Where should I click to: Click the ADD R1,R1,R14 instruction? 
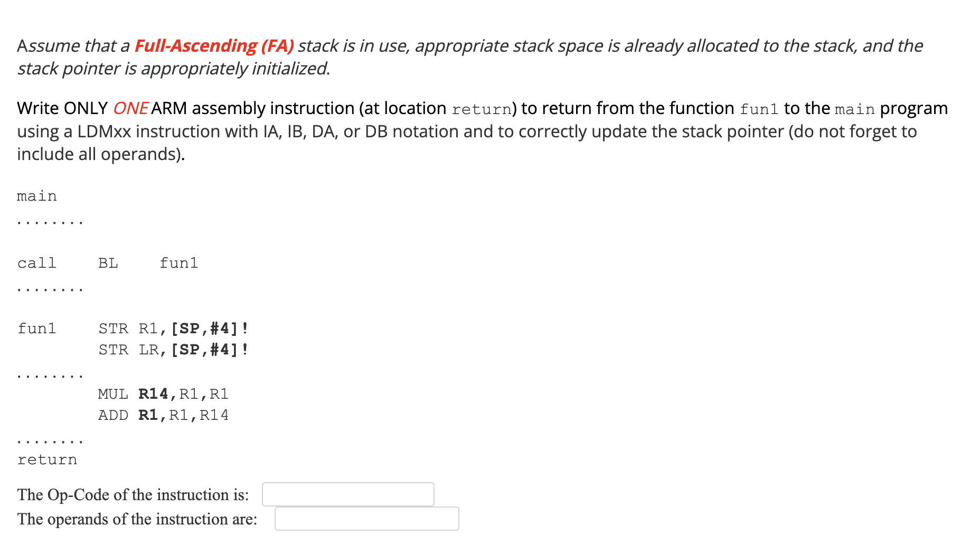[163, 415]
